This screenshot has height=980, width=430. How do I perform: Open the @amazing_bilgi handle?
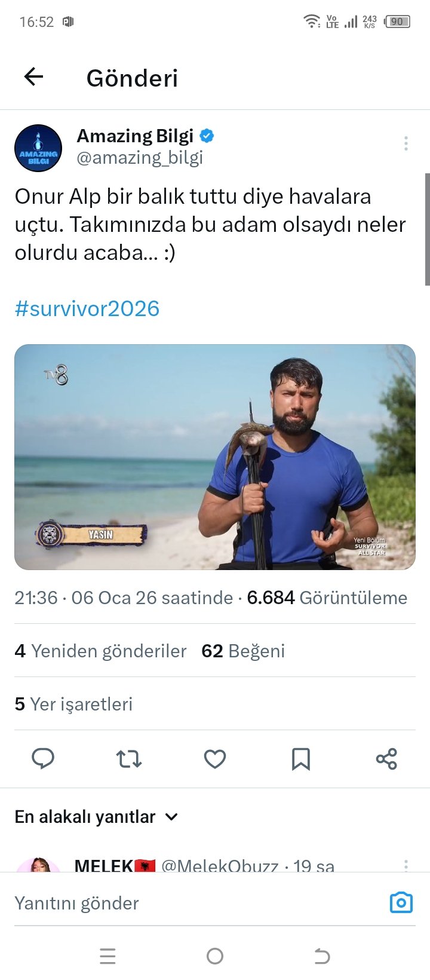click(140, 158)
